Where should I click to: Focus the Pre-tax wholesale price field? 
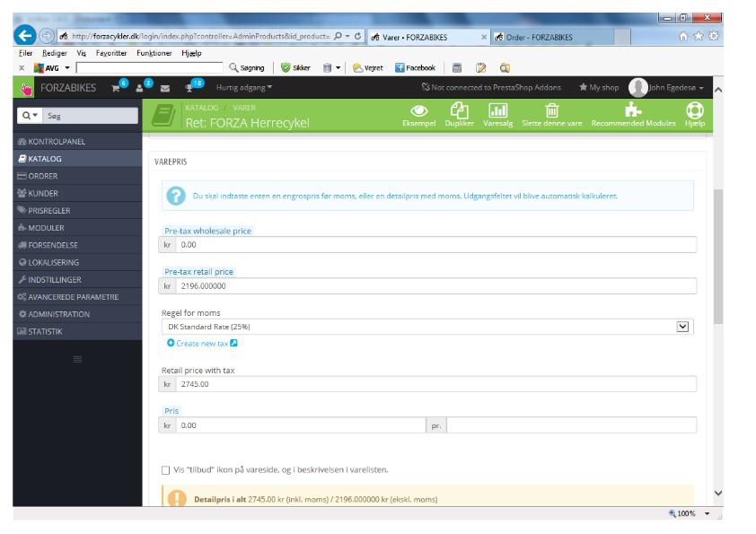pos(435,245)
